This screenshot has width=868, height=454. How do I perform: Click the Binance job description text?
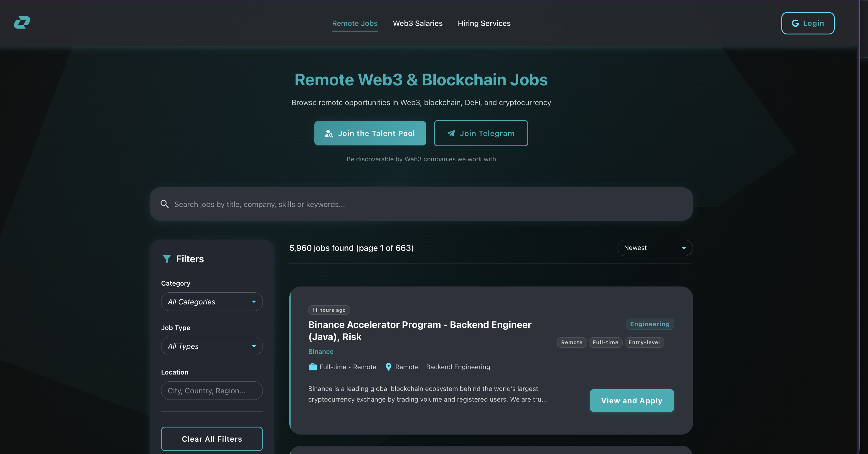tap(427, 394)
